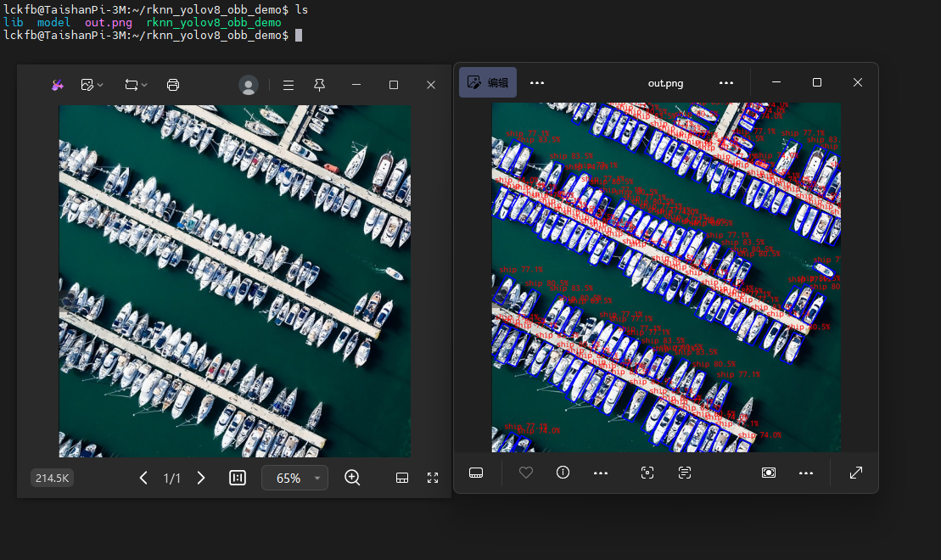The image size is (941, 560).
Task: Go to the previous image in left viewer
Action: point(143,478)
